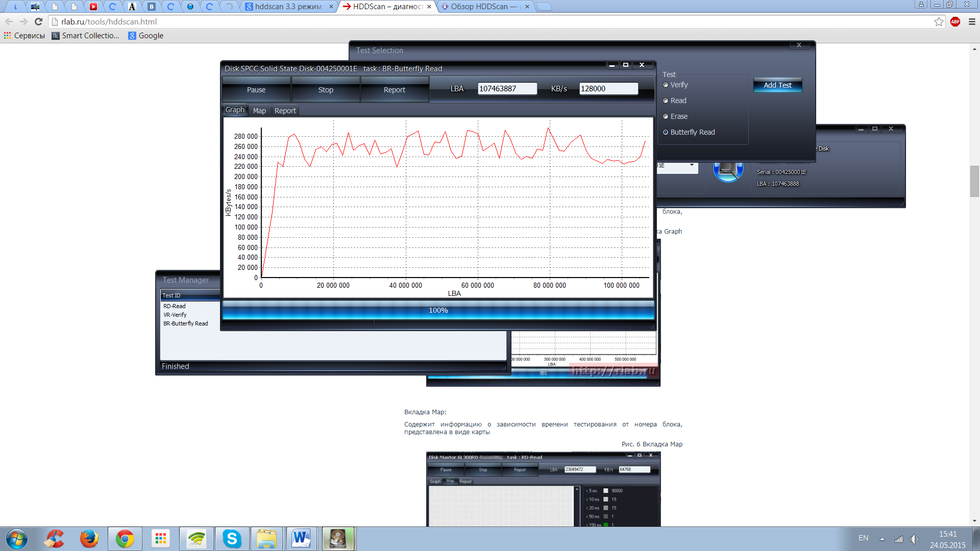The image size is (980, 551).
Task: Open the 'hddscan 3.3 режим' browser tab
Action: pos(289,7)
